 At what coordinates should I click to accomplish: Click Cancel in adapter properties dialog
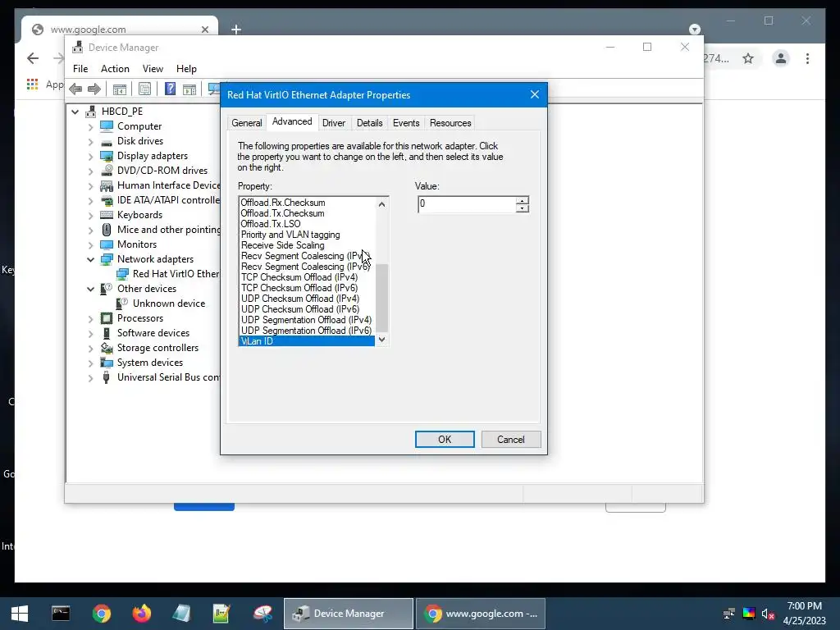[510, 440]
